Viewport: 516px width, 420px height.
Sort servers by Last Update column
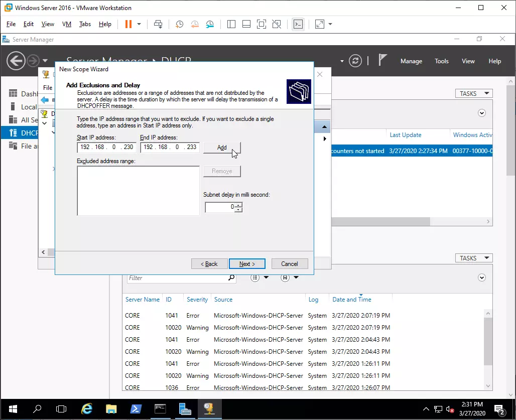click(x=406, y=135)
